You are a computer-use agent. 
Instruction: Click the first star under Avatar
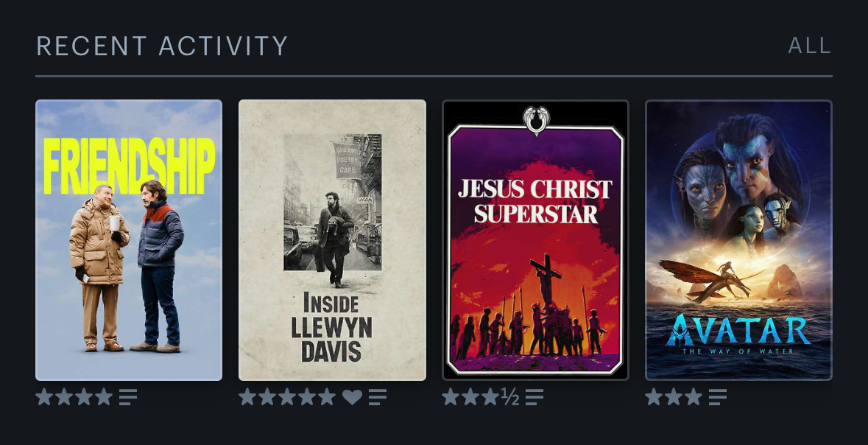point(654,397)
